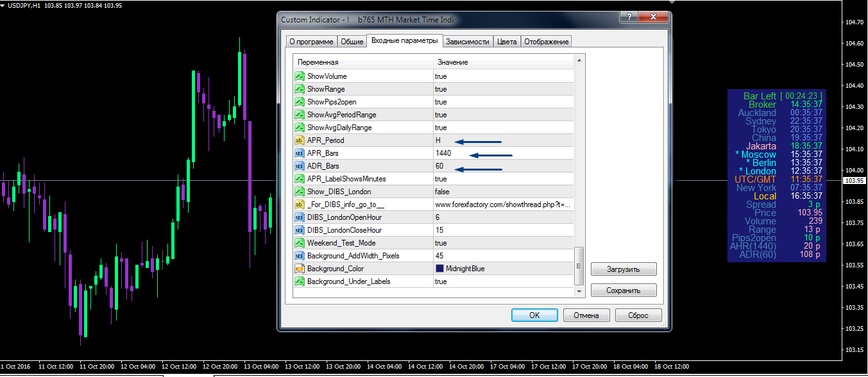The height and width of the screenshot is (377, 868).
Task: Grab the parameter list scrollbar thumb
Action: click(x=579, y=266)
